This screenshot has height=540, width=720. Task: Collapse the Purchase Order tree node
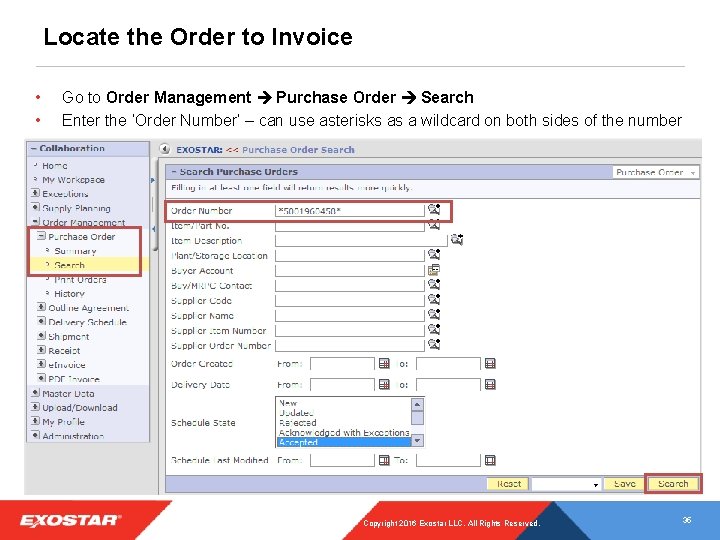[41, 236]
